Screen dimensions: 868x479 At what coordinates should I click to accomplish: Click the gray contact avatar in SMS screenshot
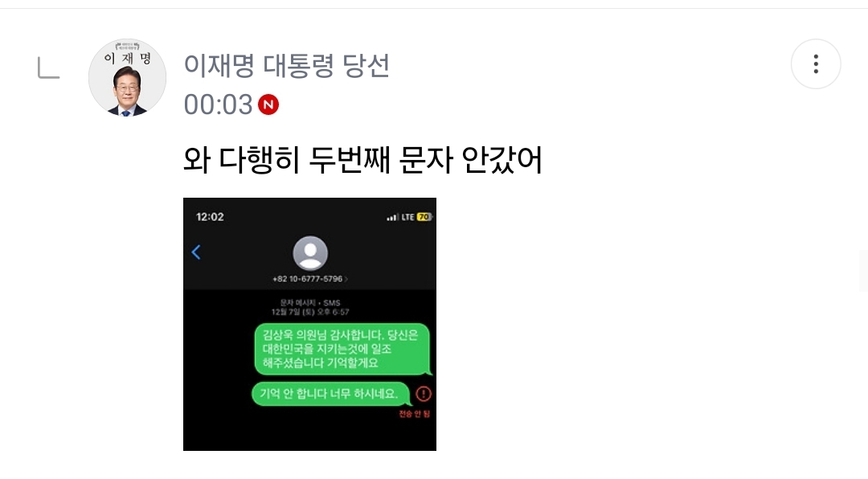click(310, 254)
